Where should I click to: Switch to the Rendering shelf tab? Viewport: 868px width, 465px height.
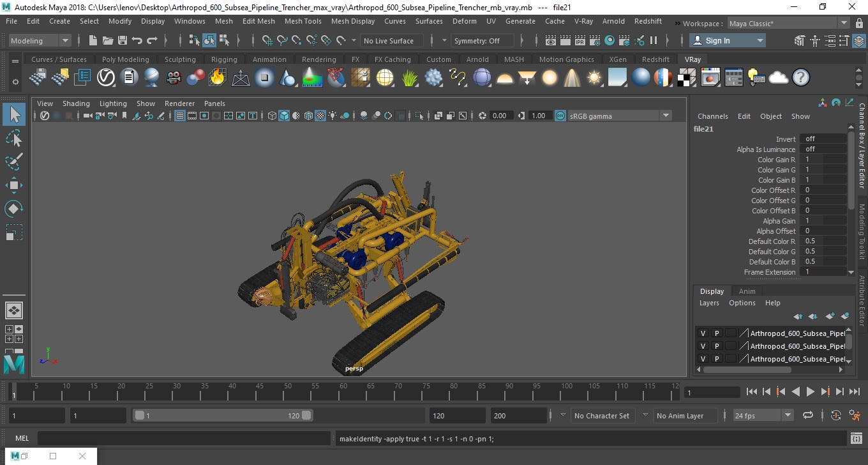tap(318, 59)
